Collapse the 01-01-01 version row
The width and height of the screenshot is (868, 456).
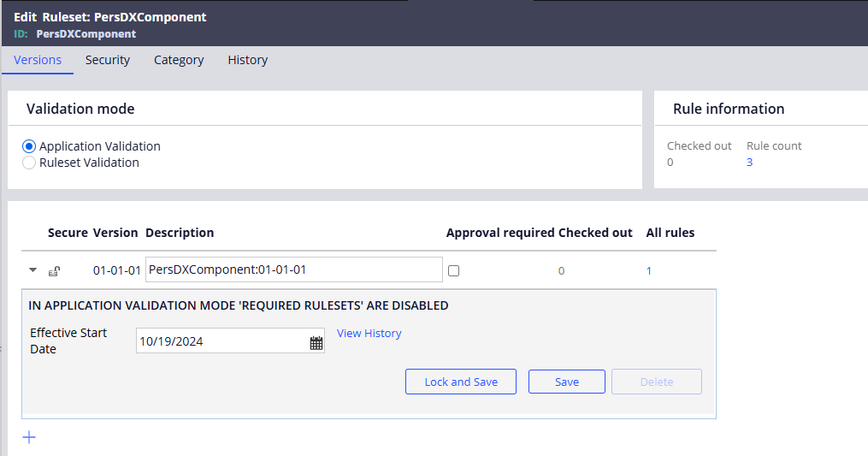pyautogui.click(x=33, y=270)
